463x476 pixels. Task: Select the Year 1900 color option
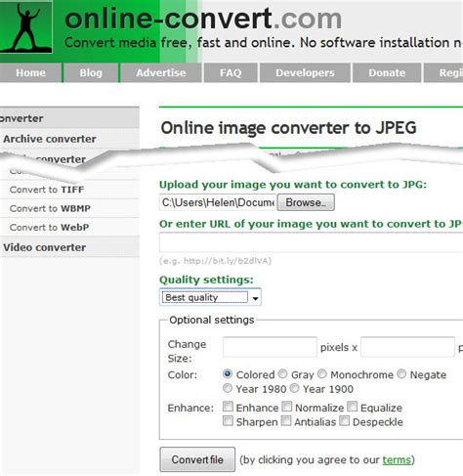(295, 388)
